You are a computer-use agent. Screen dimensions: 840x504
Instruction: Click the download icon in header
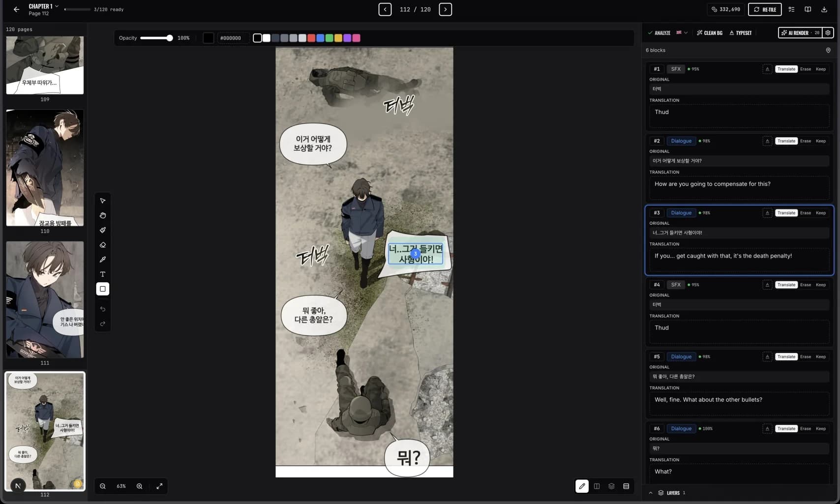click(x=824, y=9)
